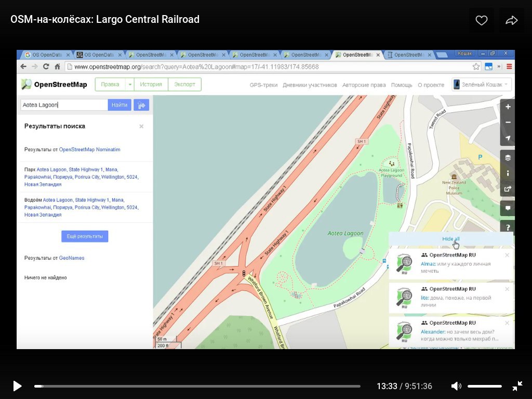Screen dimensions: 532x399
Task: Exit fullscreen mode in the video player
Action: (517, 386)
